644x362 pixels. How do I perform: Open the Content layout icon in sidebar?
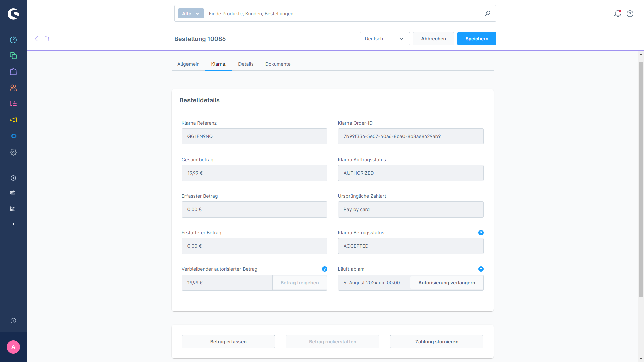pyautogui.click(x=13, y=104)
